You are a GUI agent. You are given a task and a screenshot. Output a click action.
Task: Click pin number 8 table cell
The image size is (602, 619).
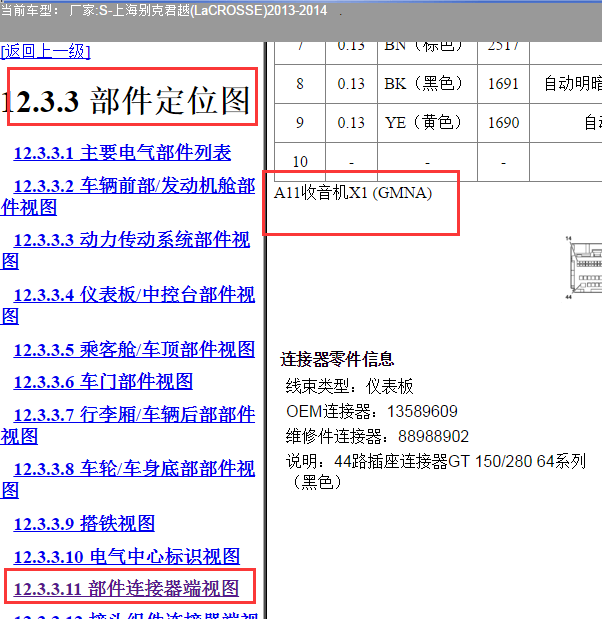[300, 84]
